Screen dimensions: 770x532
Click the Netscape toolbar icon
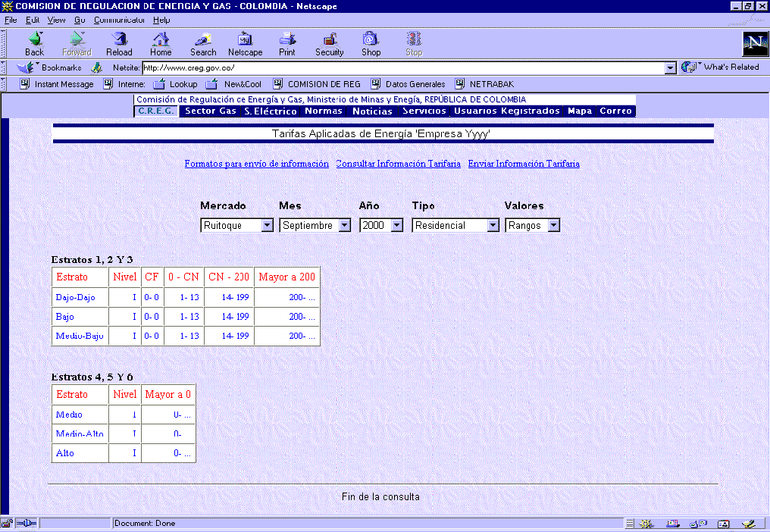tap(245, 43)
